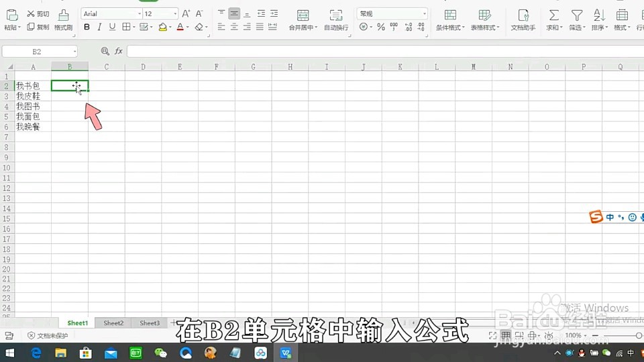
Task: Click the eraser clear-format icon
Action: pyautogui.click(x=199, y=27)
